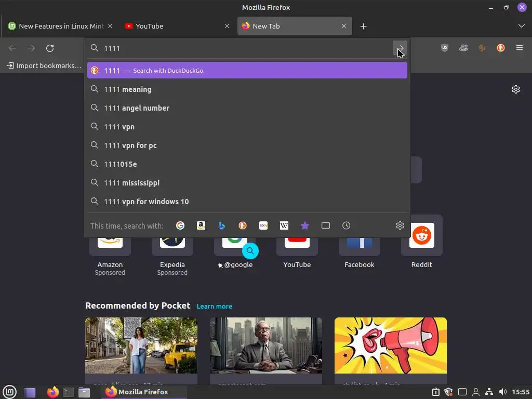Click Import bookmarks button
This screenshot has height=399, width=532.
click(44, 65)
